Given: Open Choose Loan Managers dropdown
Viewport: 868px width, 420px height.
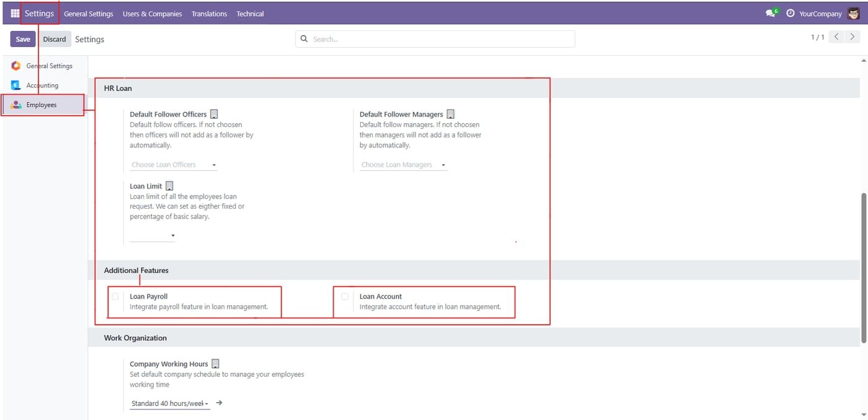Looking at the screenshot, I should coord(403,165).
